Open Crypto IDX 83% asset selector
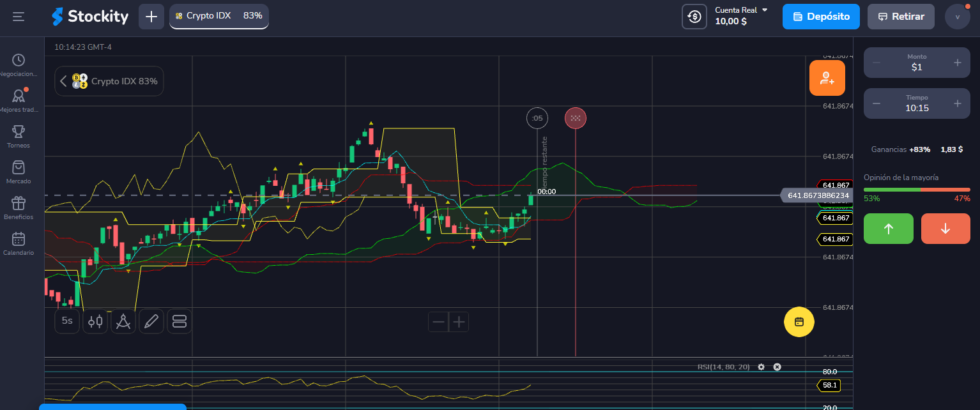 coord(109,81)
